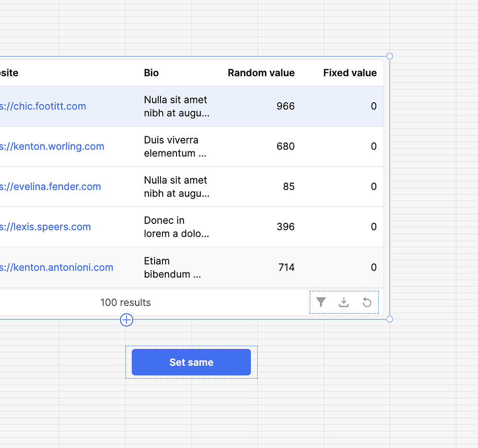Click the export icon between filter and refresh

[x=344, y=302]
